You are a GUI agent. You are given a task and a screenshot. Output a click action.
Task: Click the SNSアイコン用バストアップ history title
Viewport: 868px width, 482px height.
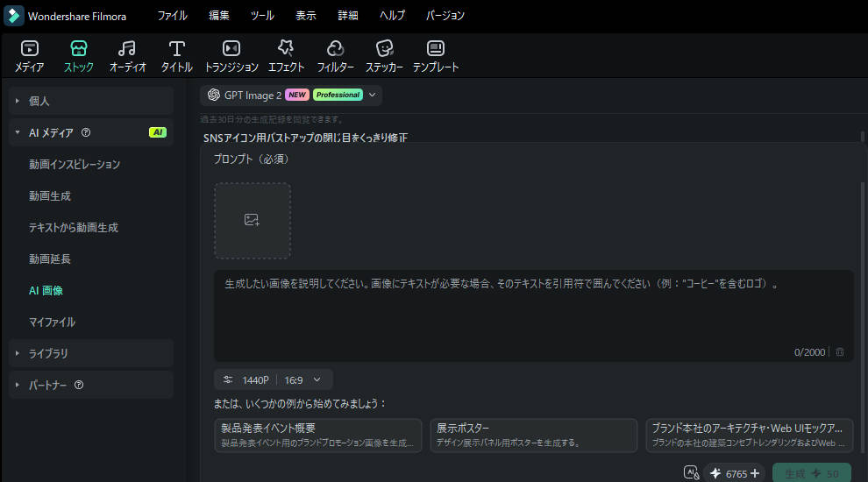(x=305, y=138)
